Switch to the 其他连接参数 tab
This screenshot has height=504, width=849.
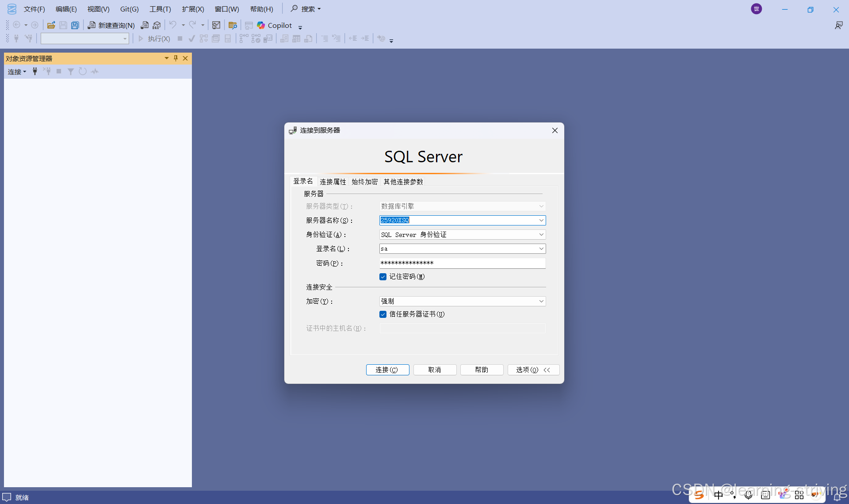click(x=403, y=182)
